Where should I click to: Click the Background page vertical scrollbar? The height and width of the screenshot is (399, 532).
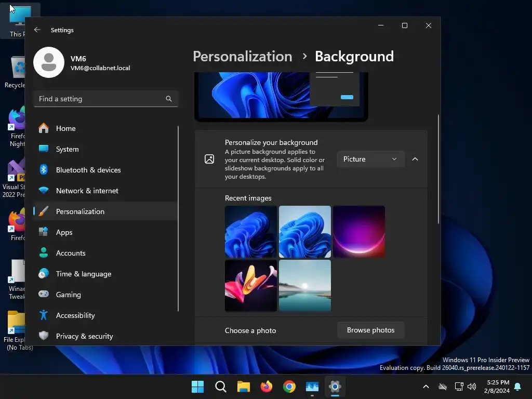438,169
